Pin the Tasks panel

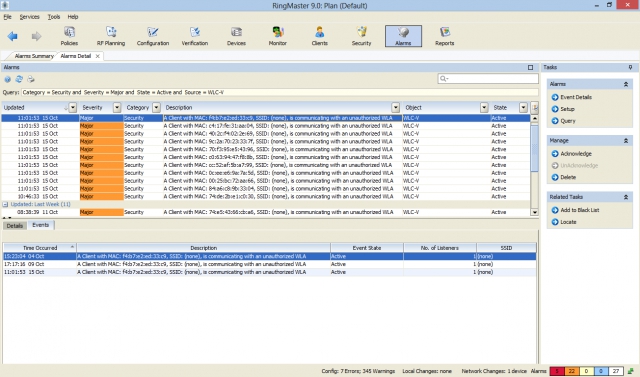coord(630,67)
